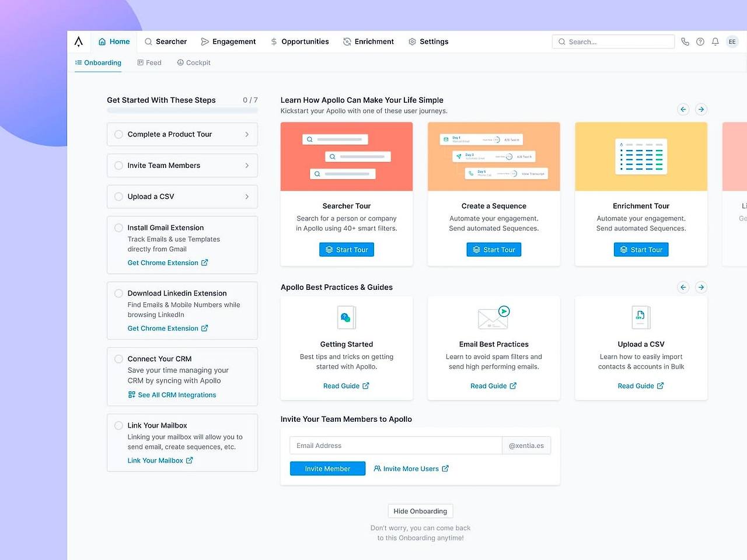Viewport: 747px width, 560px height.
Task: Start the Enrichment Tour
Action: point(641,250)
